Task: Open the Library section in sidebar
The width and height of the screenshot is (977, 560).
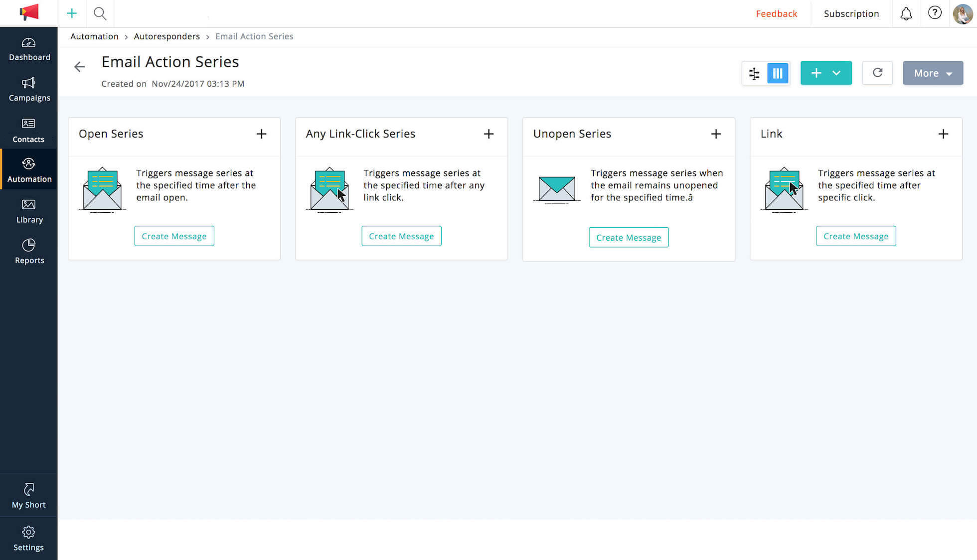Action: click(29, 211)
